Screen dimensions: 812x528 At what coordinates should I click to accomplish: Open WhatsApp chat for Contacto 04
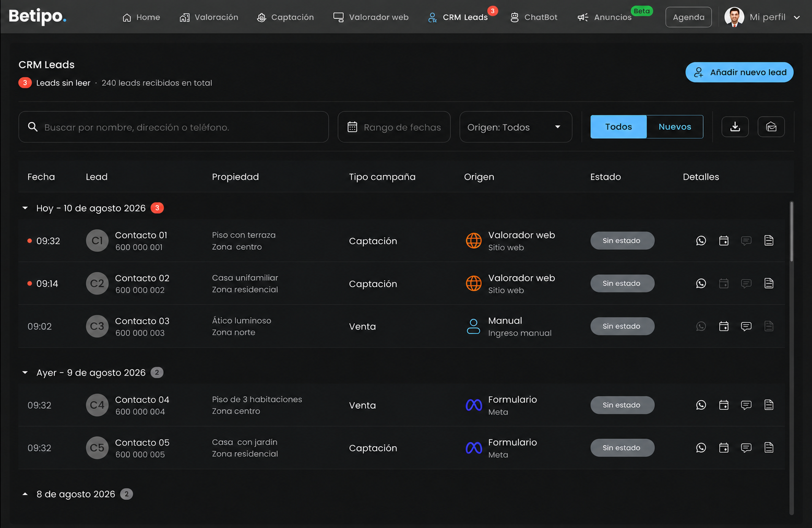click(701, 405)
